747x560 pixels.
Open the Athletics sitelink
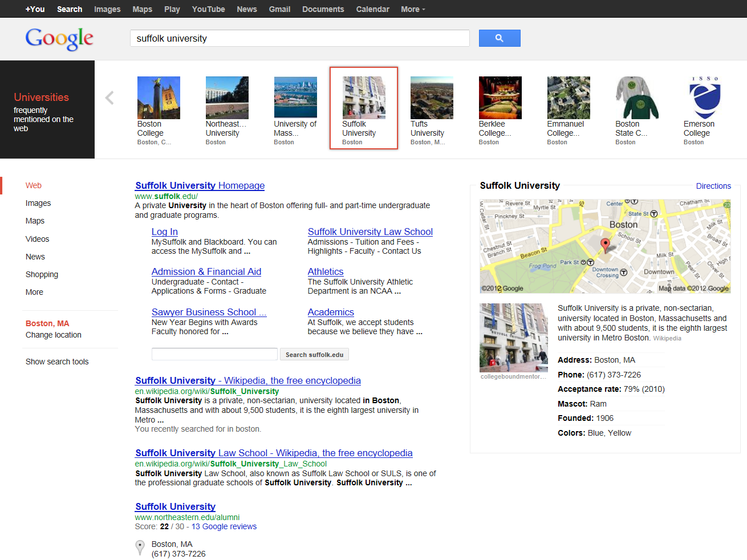tap(326, 271)
